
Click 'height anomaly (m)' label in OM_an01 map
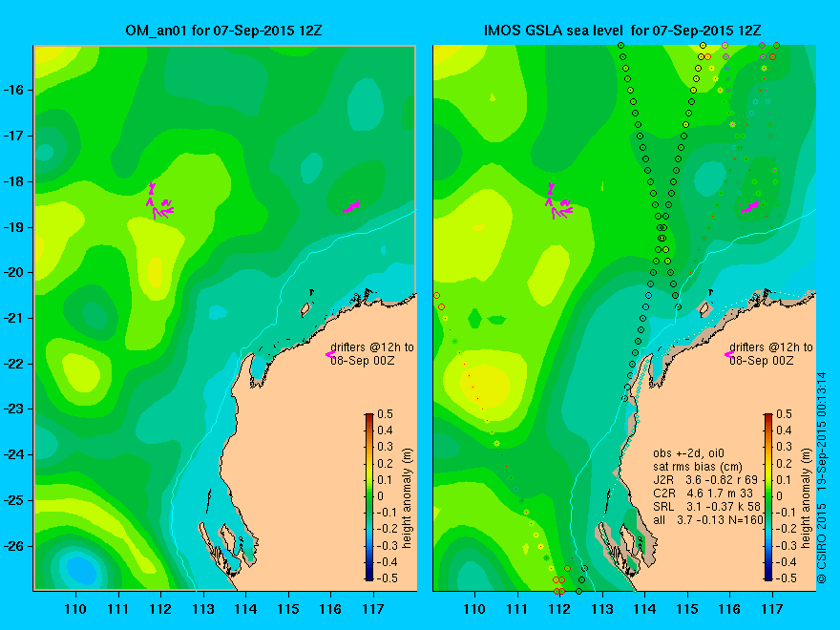point(408,497)
